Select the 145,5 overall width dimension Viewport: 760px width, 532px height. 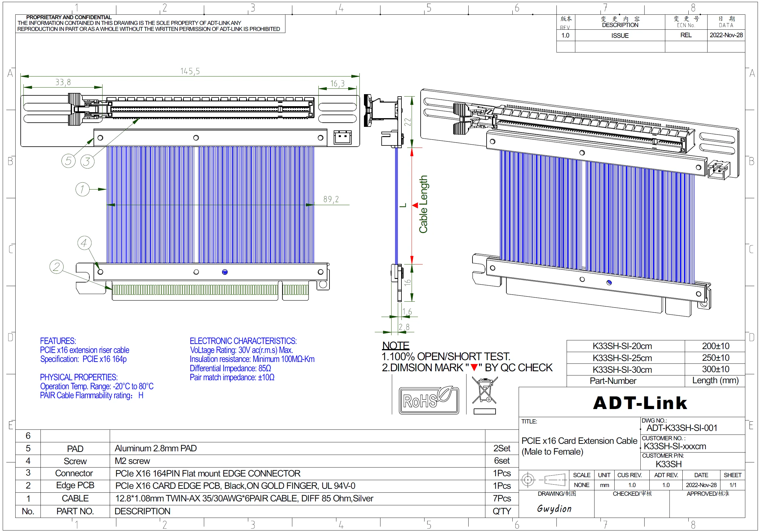(190, 71)
